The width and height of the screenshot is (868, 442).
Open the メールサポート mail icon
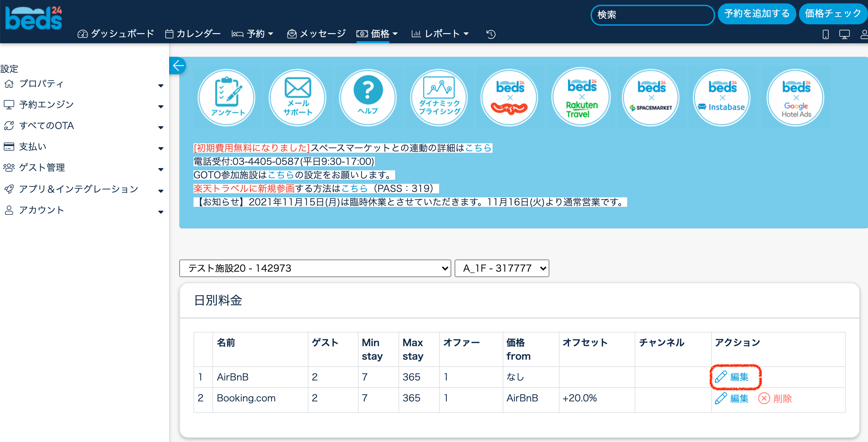(x=297, y=97)
